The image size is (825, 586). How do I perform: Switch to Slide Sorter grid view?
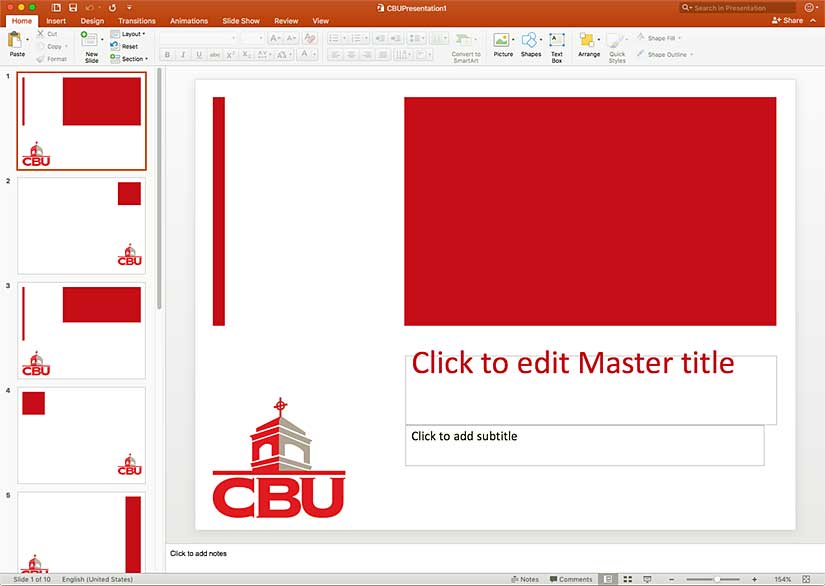tap(628, 579)
